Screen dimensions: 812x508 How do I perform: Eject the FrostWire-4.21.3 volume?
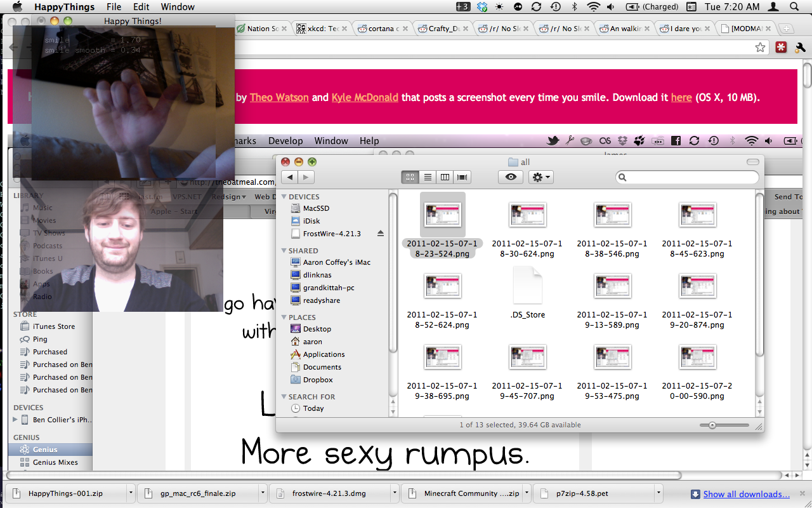[381, 234]
